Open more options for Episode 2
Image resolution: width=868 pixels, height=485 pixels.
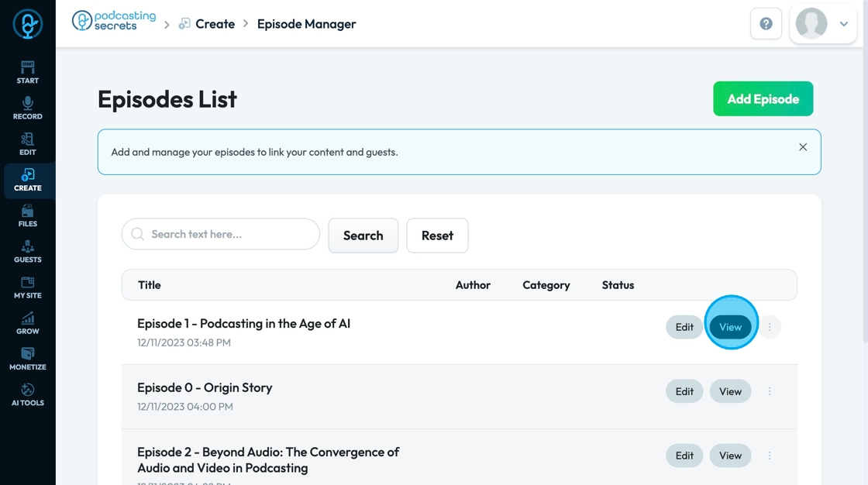click(770, 456)
